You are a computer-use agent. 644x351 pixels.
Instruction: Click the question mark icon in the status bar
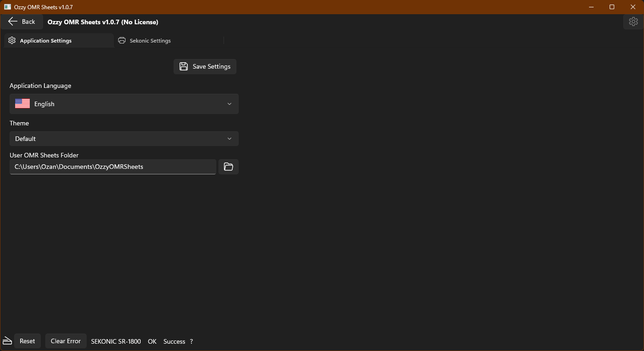(191, 341)
